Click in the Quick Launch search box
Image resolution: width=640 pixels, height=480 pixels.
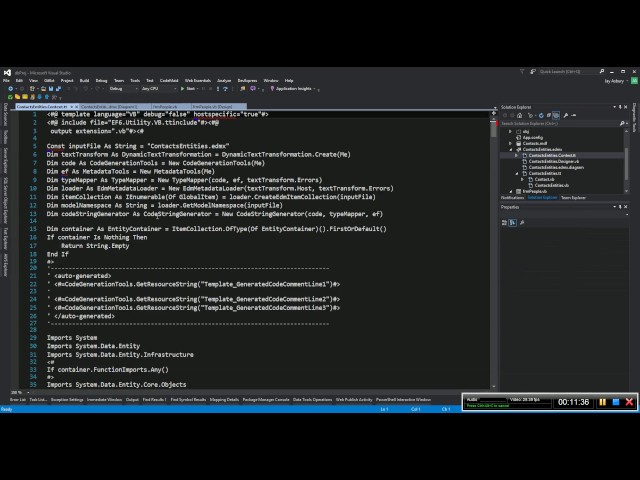[x=567, y=72]
